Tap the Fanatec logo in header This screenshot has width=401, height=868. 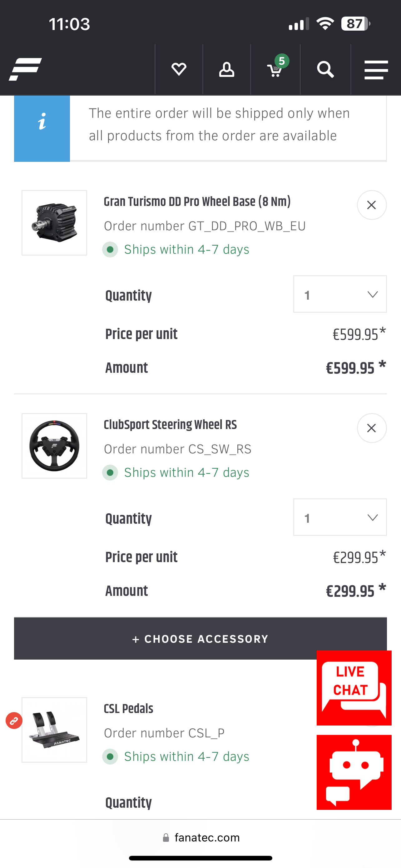pos(25,69)
